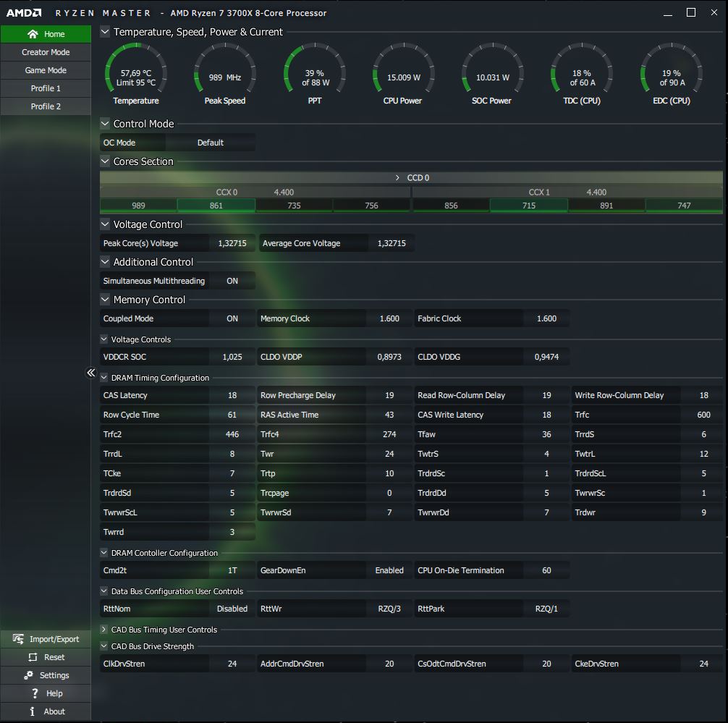Click RttWr RZQ/3 value
Viewport: 728px width, 723px height.
[x=389, y=609]
